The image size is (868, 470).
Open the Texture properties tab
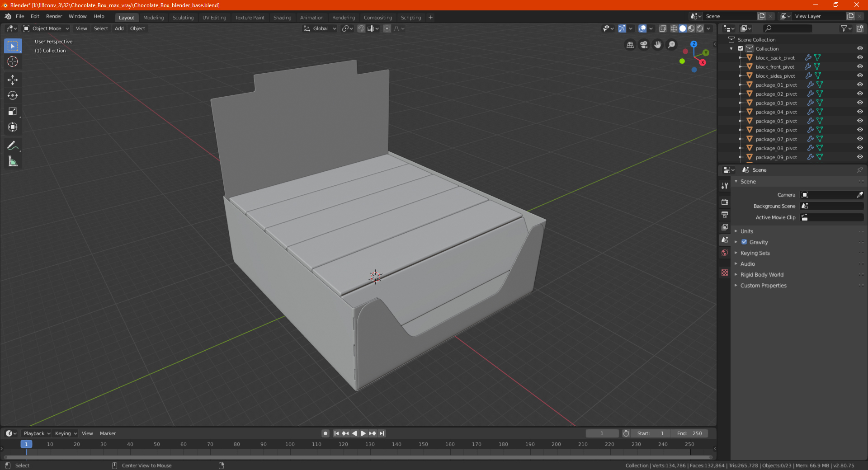[x=725, y=273]
